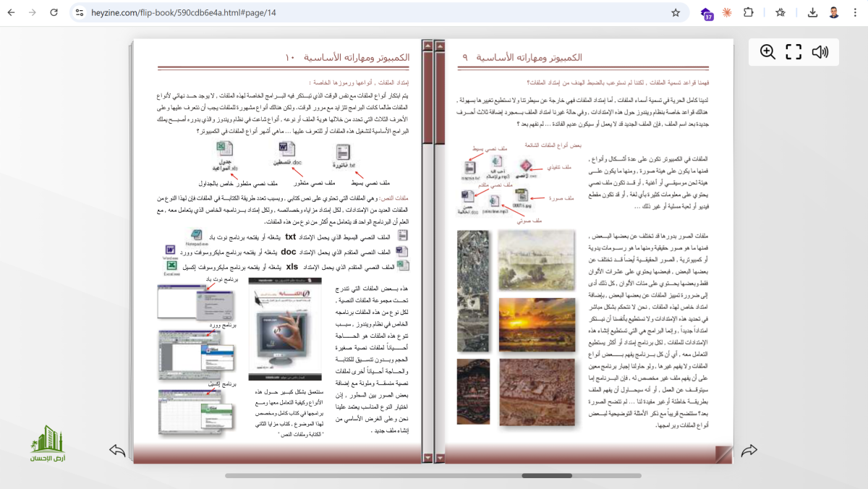Screen dimensions: 868x489
Task: View site information in address bar
Action: click(80, 12)
